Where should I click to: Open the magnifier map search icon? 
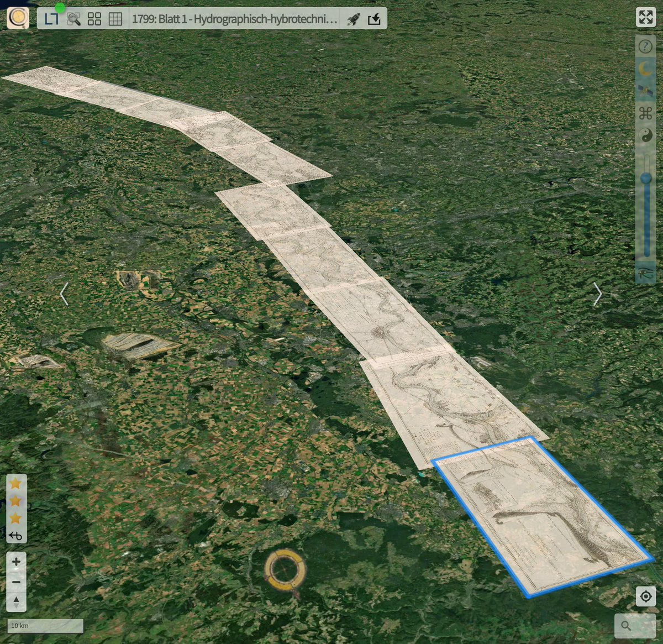pyautogui.click(x=73, y=19)
